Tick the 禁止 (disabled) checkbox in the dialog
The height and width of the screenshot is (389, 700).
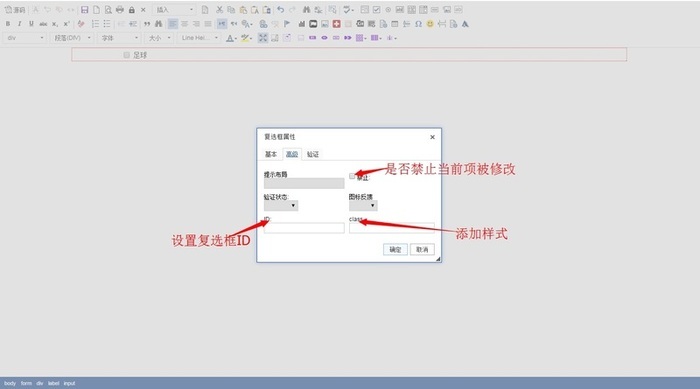click(352, 176)
